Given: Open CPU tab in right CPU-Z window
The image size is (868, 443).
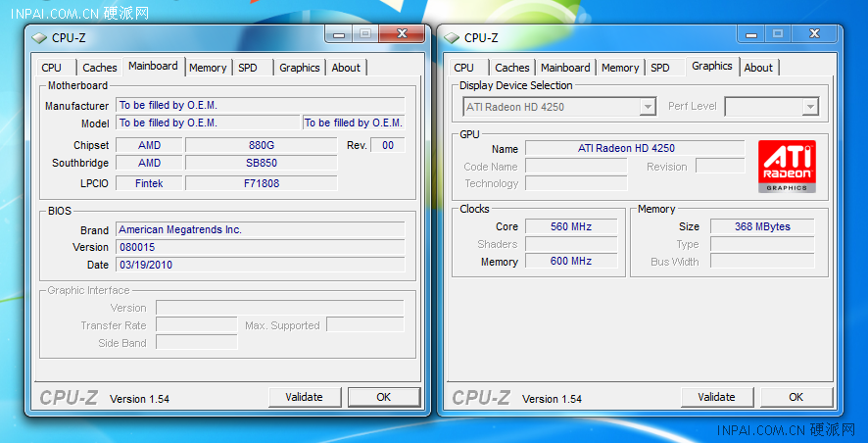Looking at the screenshot, I should click(x=464, y=68).
